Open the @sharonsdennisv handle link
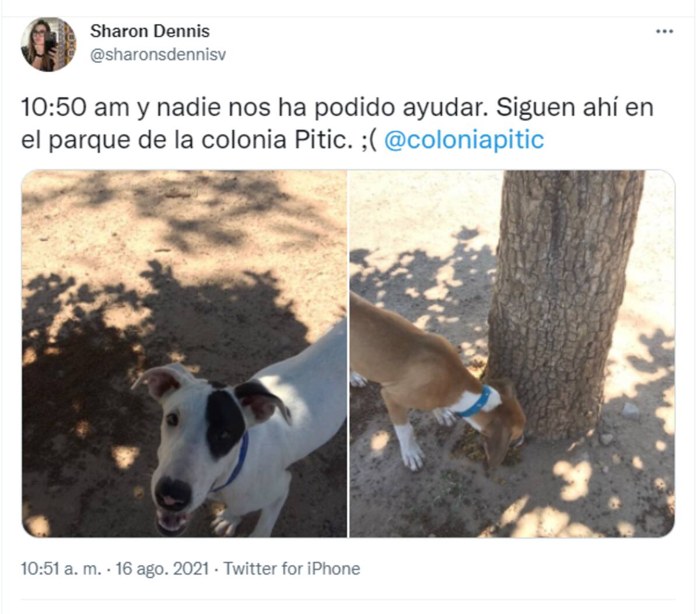This screenshot has height=614, width=700. 157,55
